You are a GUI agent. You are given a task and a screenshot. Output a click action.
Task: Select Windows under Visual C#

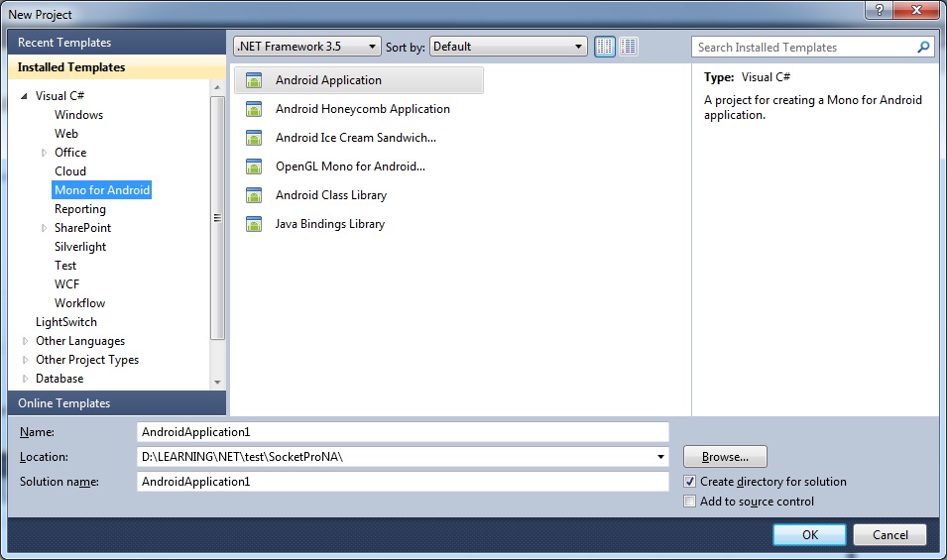[78, 115]
